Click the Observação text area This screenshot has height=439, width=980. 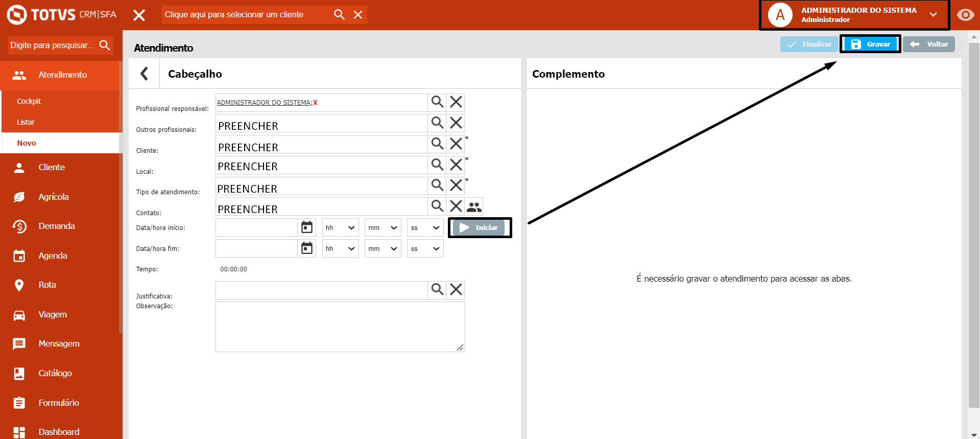click(340, 327)
